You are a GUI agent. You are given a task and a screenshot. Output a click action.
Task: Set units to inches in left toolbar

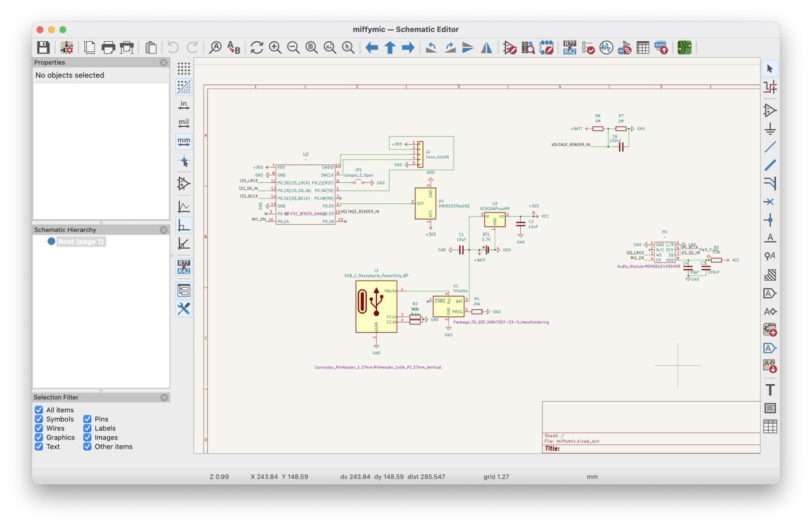183,104
